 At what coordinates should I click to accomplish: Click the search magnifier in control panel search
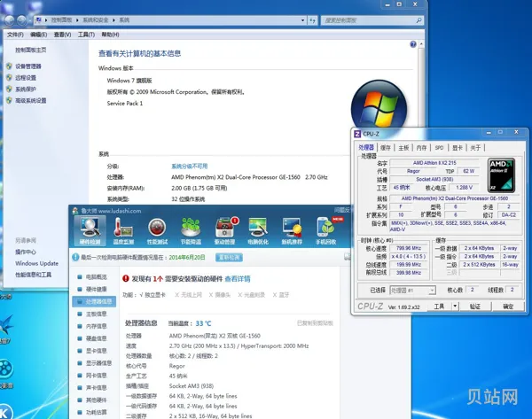click(419, 20)
